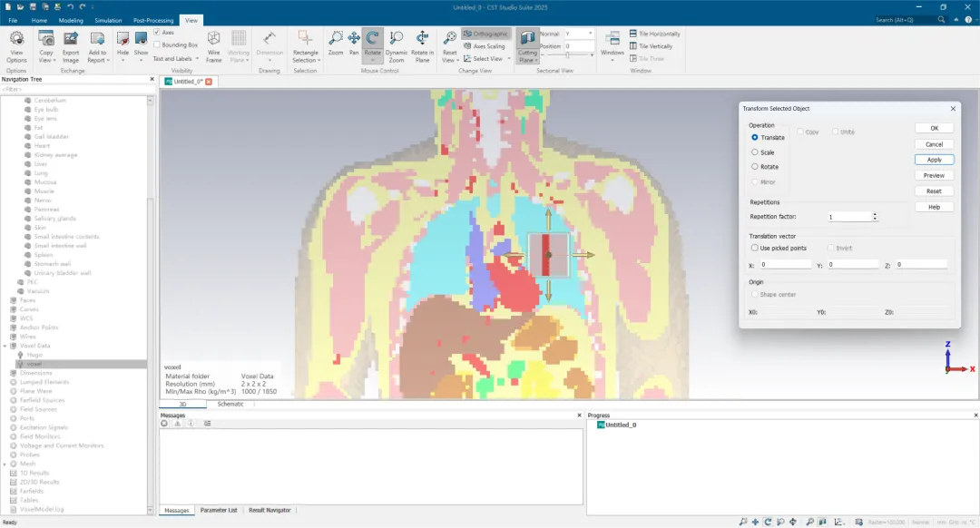The image size is (980, 528).
Task: Select the Zoom mouse tool
Action: coord(336,44)
